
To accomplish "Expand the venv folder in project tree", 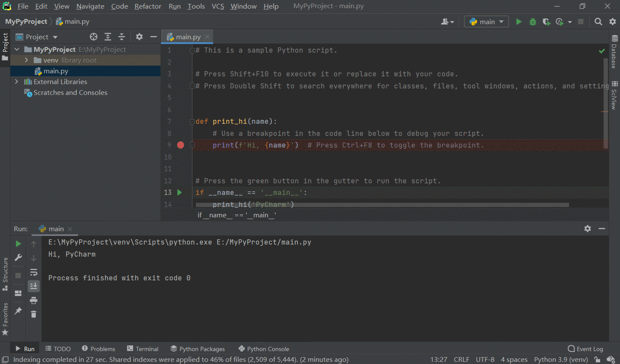I will click(x=26, y=60).
